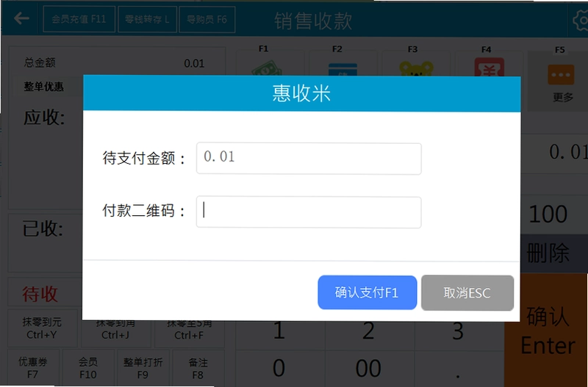Tap keypad 00 key
588x387 pixels.
click(x=369, y=368)
